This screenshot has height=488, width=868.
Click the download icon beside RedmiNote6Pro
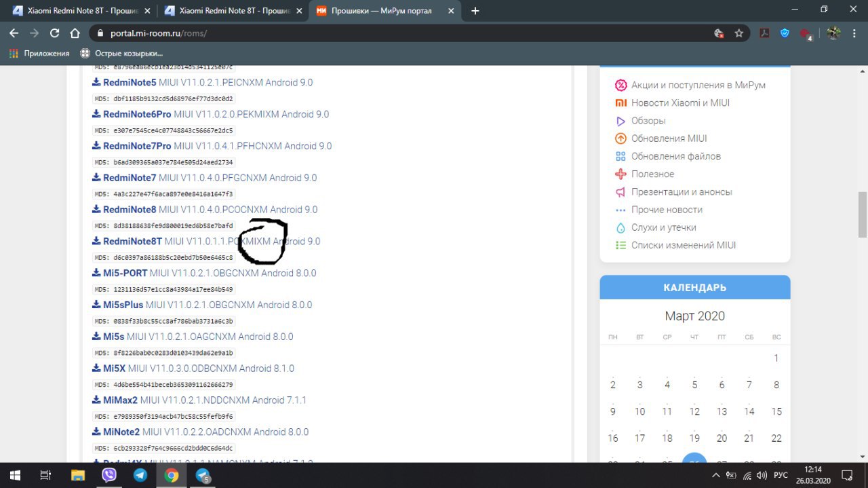pyautogui.click(x=96, y=114)
